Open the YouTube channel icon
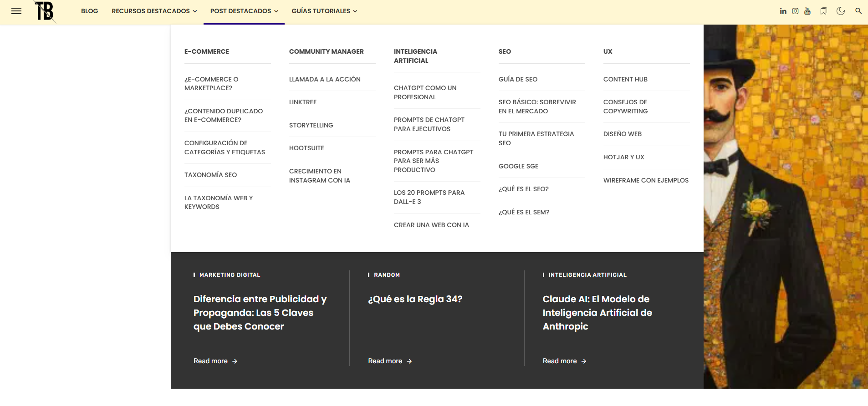Viewport: 868px width, 406px height. (807, 11)
